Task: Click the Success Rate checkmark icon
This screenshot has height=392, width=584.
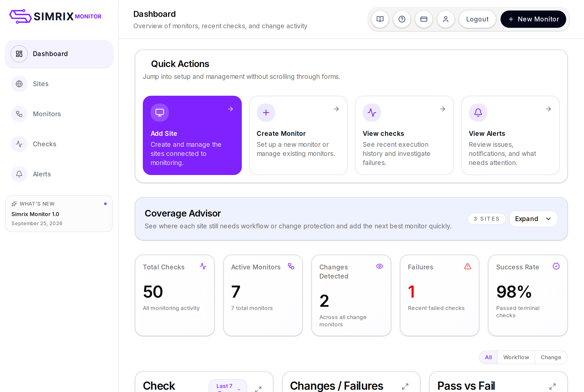Action: pyautogui.click(x=556, y=266)
